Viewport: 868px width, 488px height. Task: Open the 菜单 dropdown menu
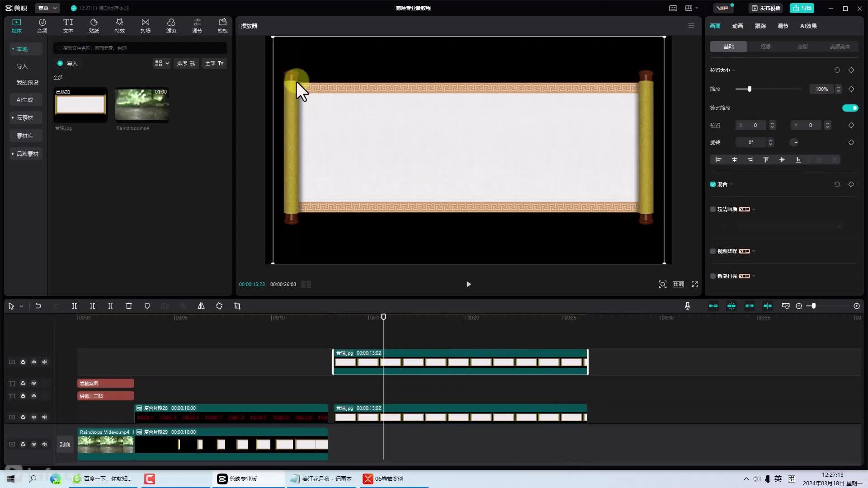click(x=47, y=8)
